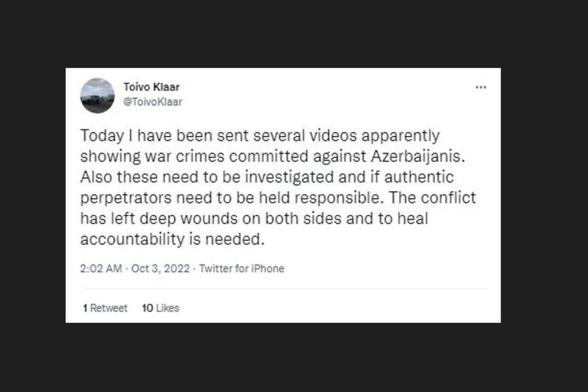
Task: View the 10 Likes list
Action: (x=160, y=308)
